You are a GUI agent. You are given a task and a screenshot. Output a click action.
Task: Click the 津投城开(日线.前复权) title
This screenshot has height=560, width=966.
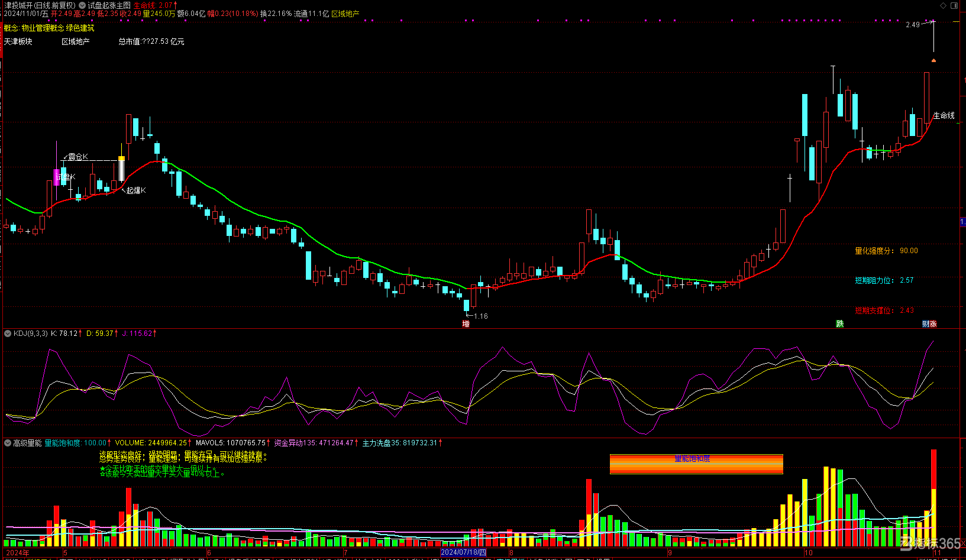click(x=40, y=5)
